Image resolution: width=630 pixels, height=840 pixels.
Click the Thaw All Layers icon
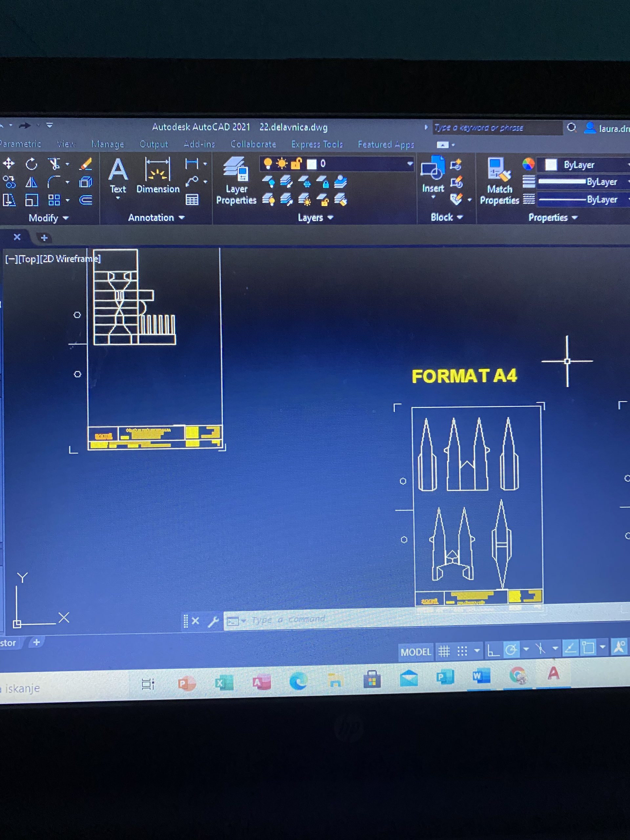pyautogui.click(x=304, y=199)
